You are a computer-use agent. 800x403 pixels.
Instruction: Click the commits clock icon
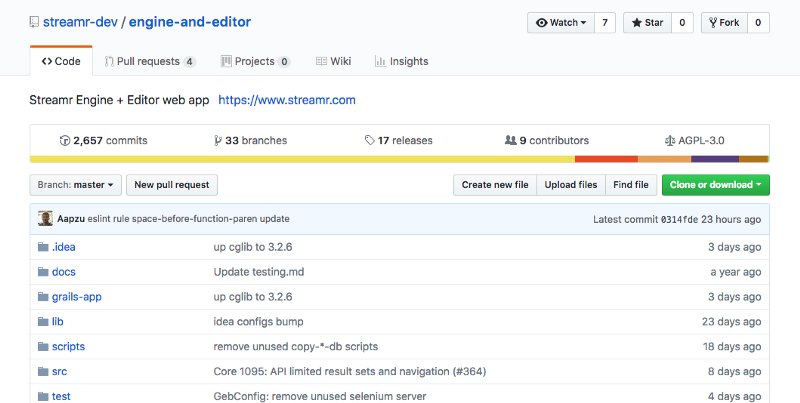[65, 140]
